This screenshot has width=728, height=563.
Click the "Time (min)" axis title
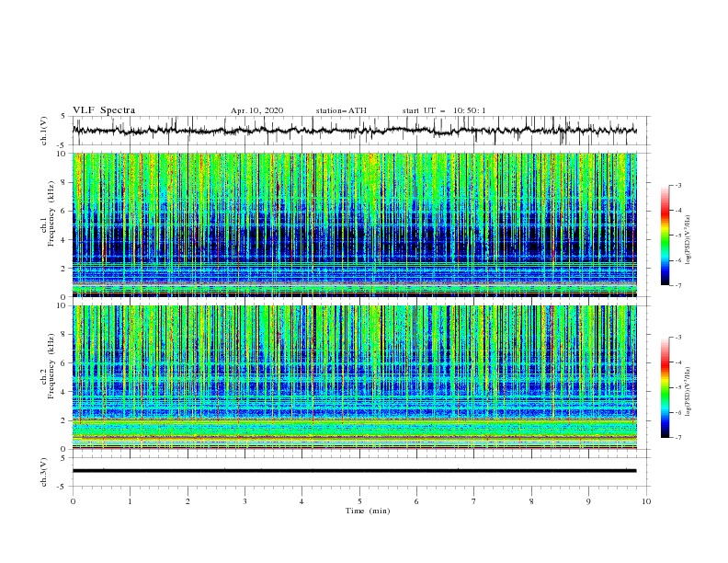pyautogui.click(x=368, y=511)
